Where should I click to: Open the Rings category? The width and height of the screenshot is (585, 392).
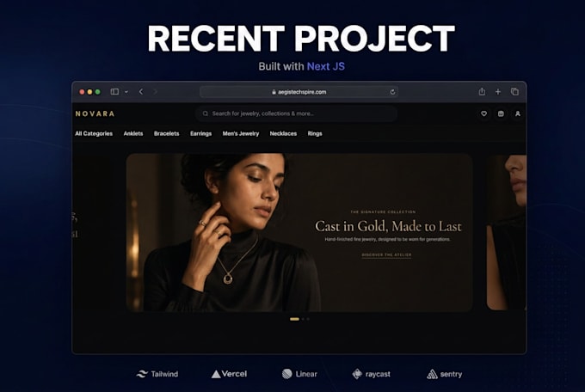click(x=315, y=133)
